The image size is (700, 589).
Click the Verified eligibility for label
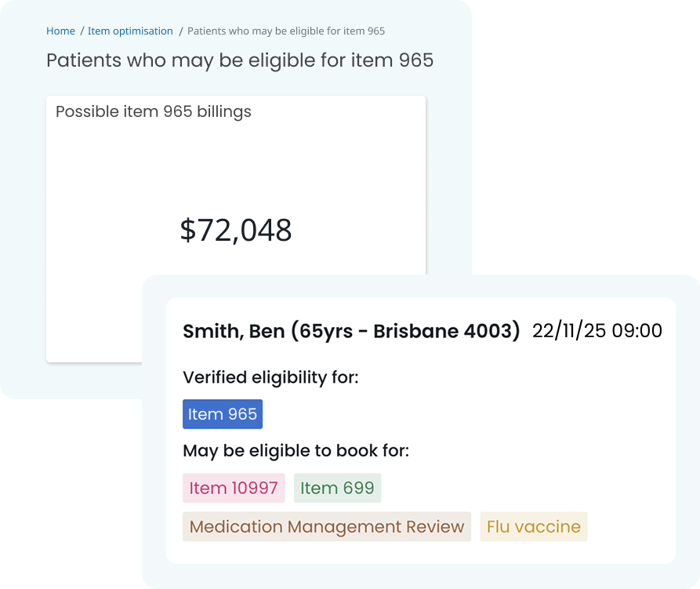click(270, 377)
